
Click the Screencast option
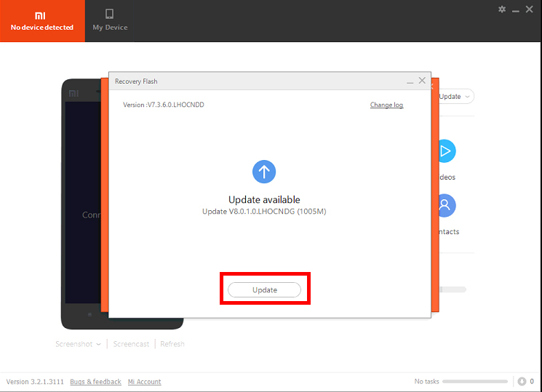131,344
